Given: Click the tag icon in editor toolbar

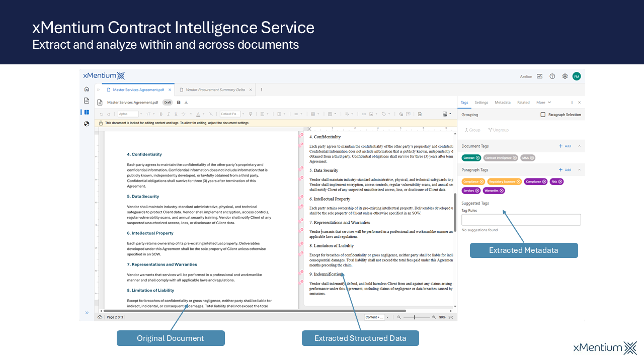Looking at the screenshot, I should 385,114.
